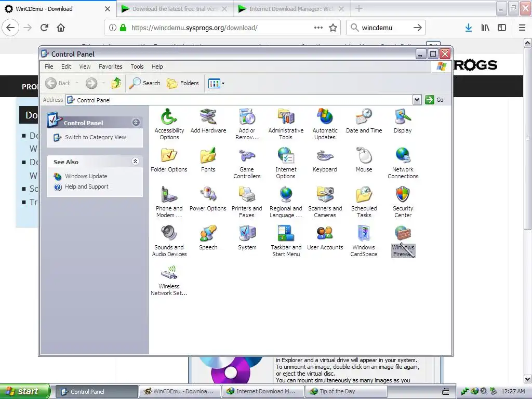Open Windows Update link

[86, 176]
